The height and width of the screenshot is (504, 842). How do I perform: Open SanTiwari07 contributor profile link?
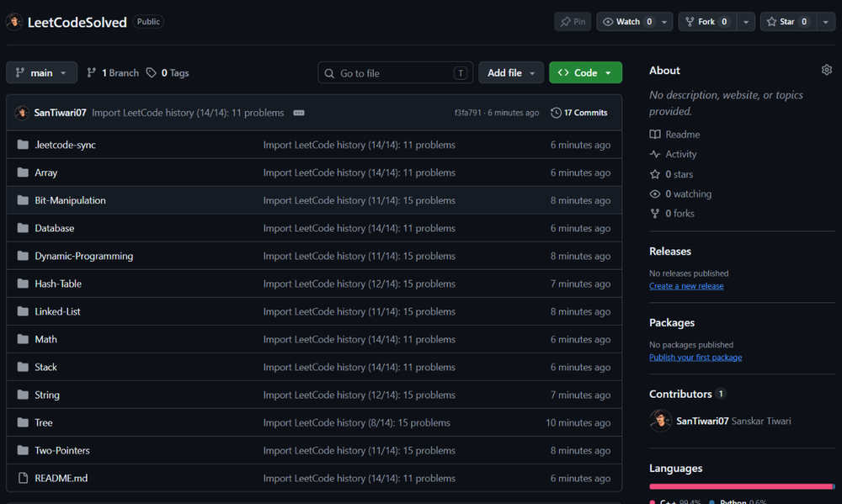(x=702, y=421)
